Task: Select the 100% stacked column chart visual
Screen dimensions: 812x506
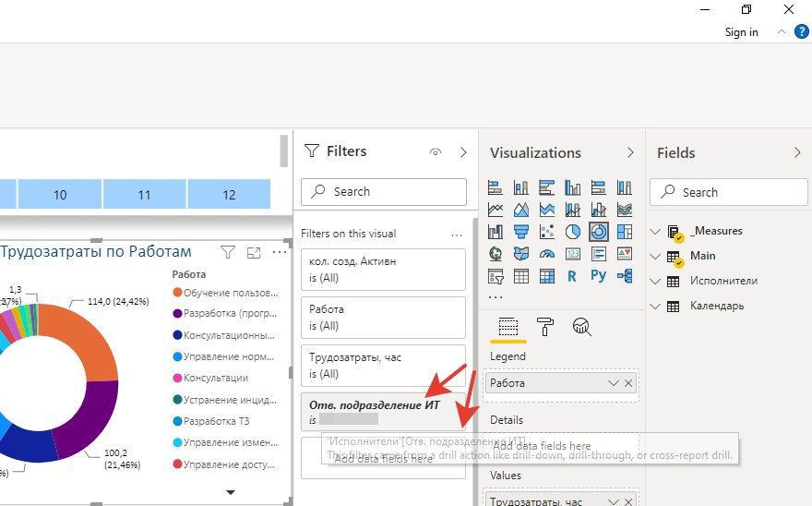Action: pos(625,187)
